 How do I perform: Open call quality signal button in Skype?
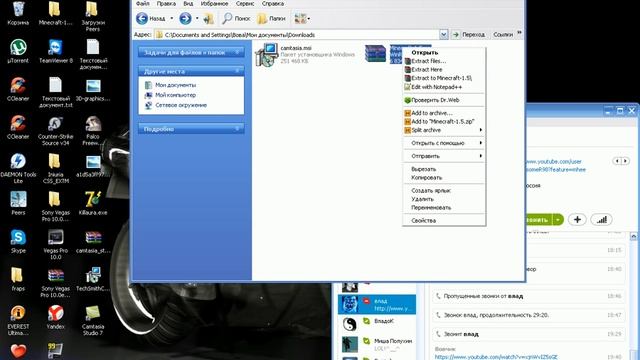(x=602, y=220)
